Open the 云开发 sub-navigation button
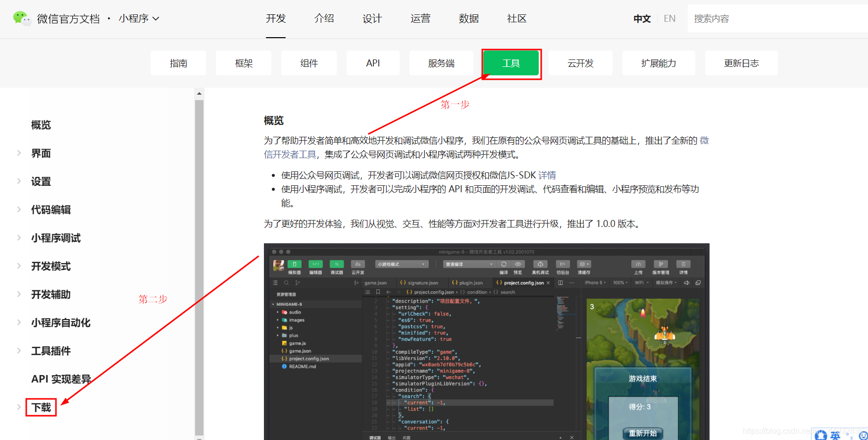The image size is (868, 440). [x=580, y=63]
